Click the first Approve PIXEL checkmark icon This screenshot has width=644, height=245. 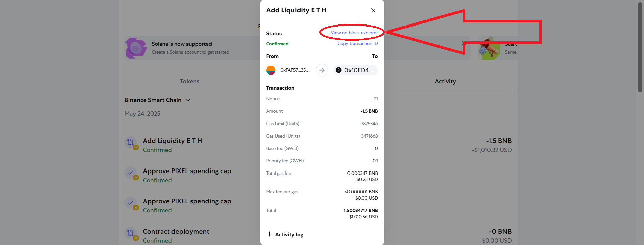131,173
